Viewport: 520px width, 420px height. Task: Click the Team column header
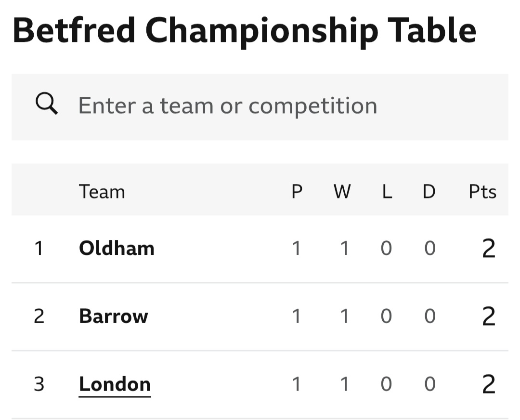click(x=102, y=192)
